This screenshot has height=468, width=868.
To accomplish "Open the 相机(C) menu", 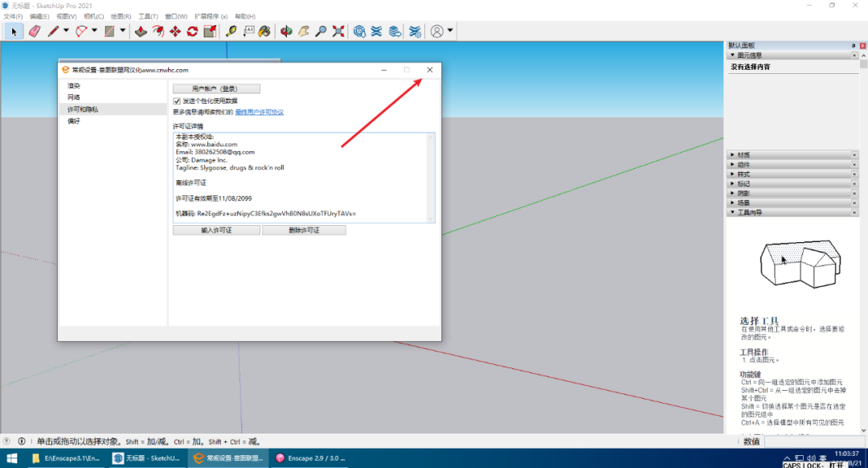I will click(x=93, y=16).
